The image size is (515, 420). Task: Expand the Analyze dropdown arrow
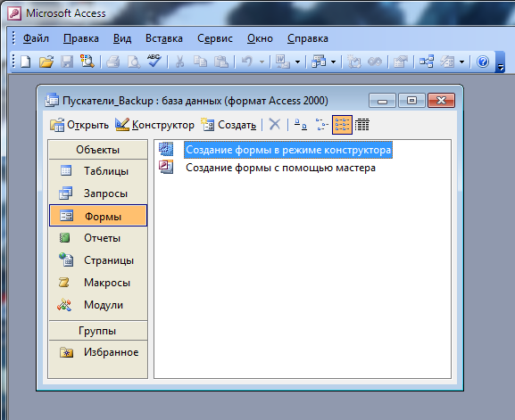334,62
